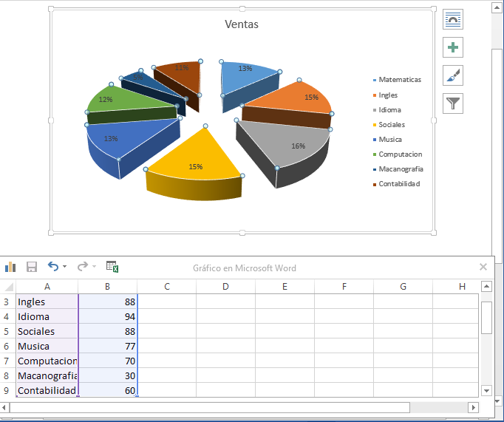This screenshot has width=504, height=422.
Task: Select column F header
Action: (344, 286)
